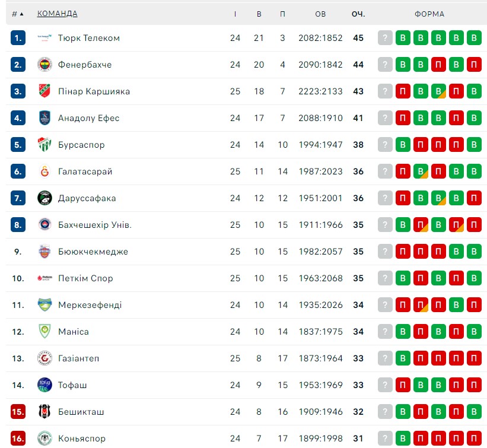487x448 pixels.
Task: Open the Тюрк Телеком team page
Action: point(89,38)
